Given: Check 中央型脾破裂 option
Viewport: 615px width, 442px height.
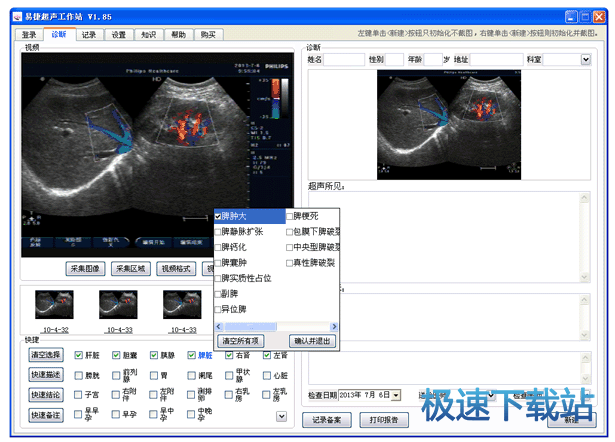Looking at the screenshot, I should point(289,247).
